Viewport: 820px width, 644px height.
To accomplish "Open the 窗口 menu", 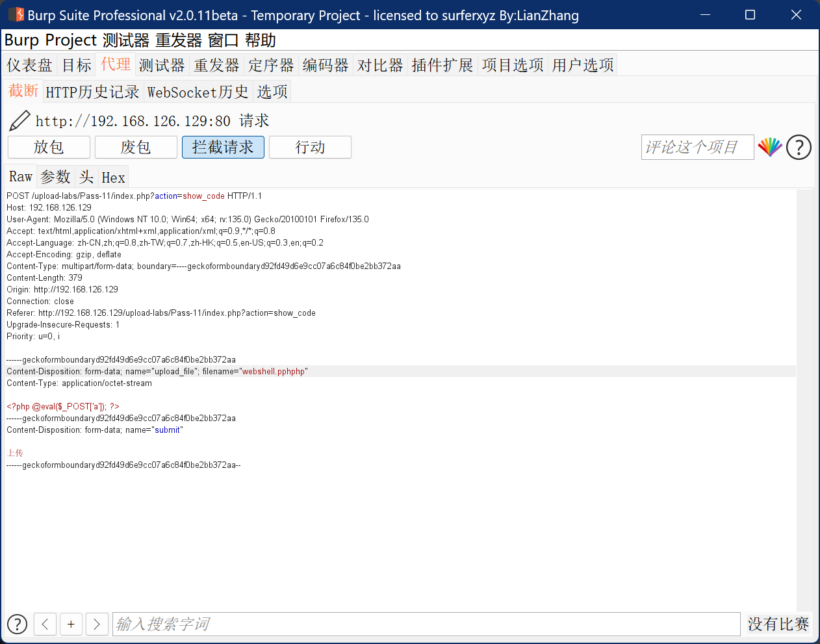I will point(224,40).
